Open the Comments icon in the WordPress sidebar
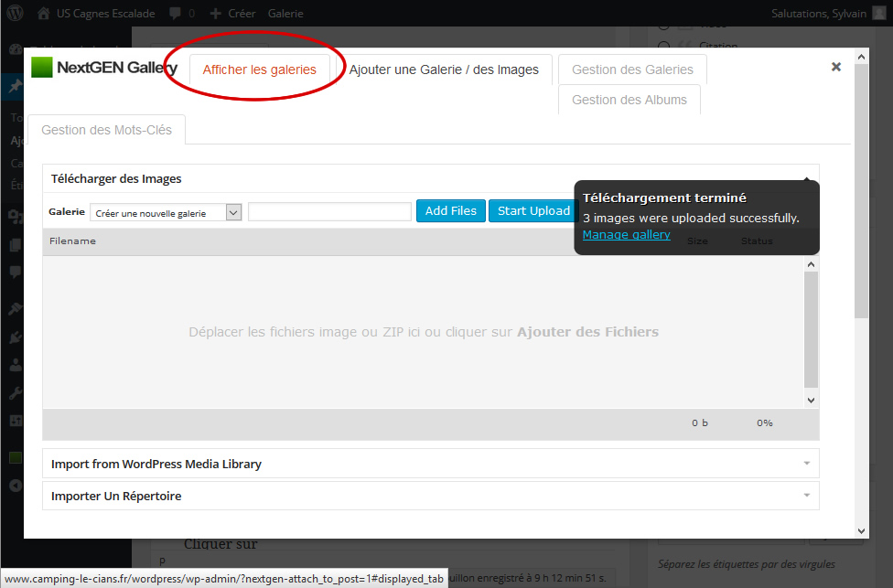The image size is (893, 588). pos(15,273)
